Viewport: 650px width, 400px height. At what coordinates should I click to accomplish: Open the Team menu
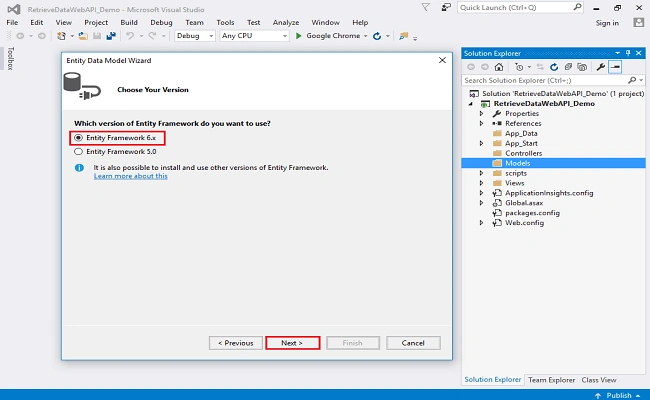(x=194, y=22)
